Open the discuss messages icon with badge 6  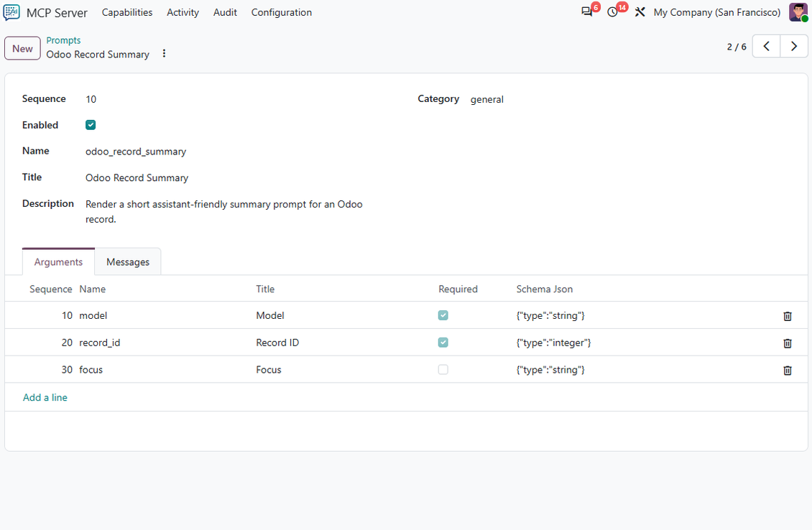point(587,12)
